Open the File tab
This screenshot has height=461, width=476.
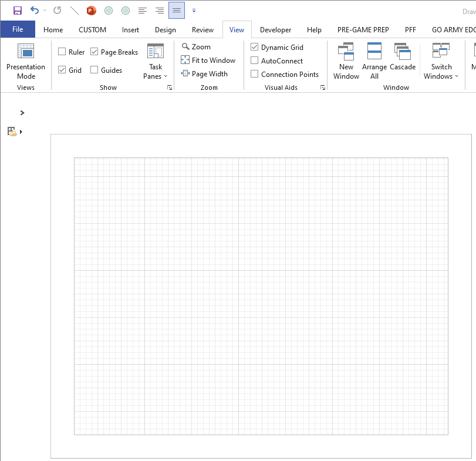(x=18, y=29)
